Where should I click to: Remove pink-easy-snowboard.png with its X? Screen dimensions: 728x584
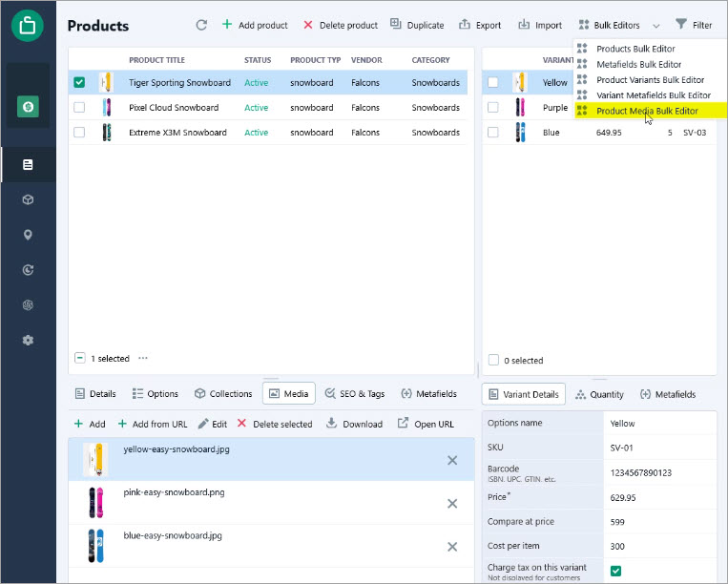(452, 503)
